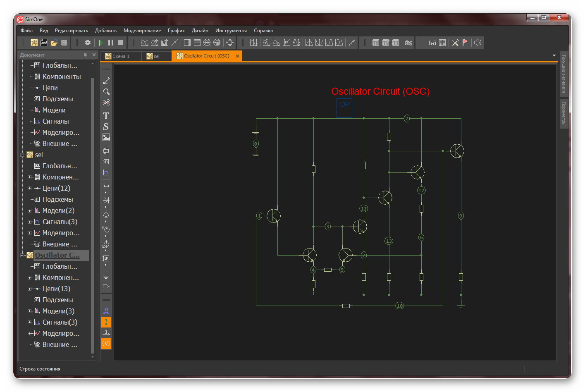
Task: Open the Редактировать menu
Action: (x=72, y=31)
